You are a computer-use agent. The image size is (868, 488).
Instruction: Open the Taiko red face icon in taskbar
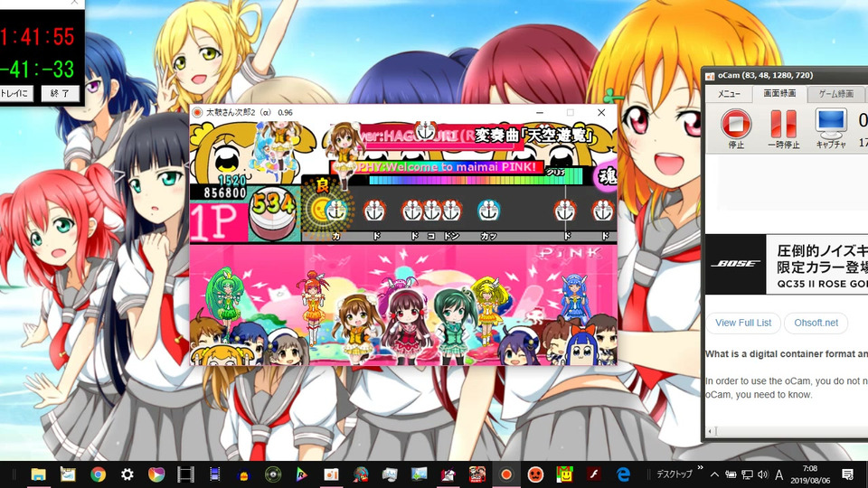(x=535, y=474)
